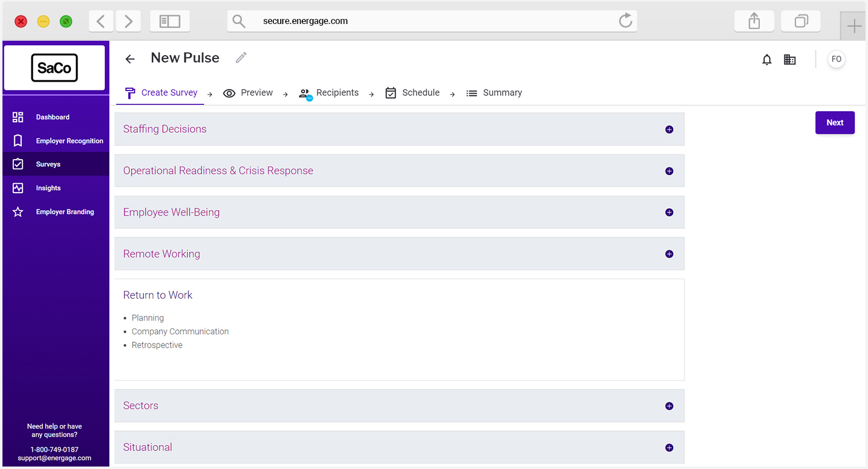Viewport: 868px width, 469px height.
Task: Collapse the Return to Work section header
Action: click(158, 295)
